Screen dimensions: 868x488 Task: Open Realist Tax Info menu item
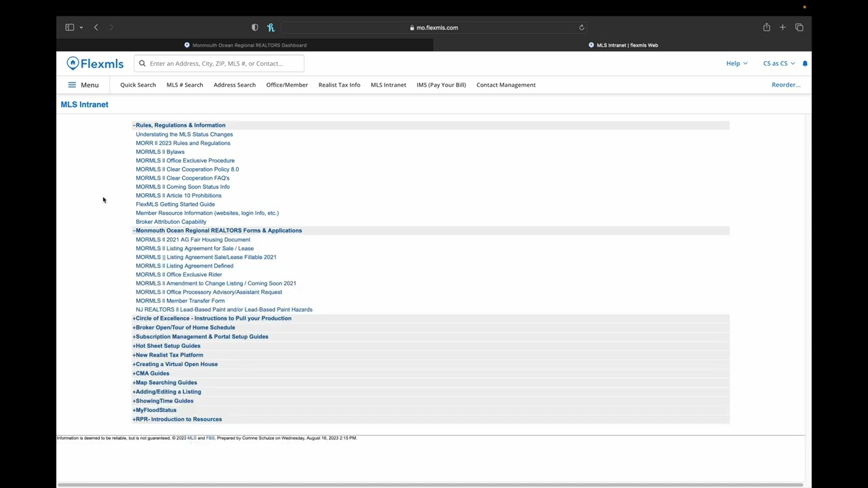tap(339, 85)
